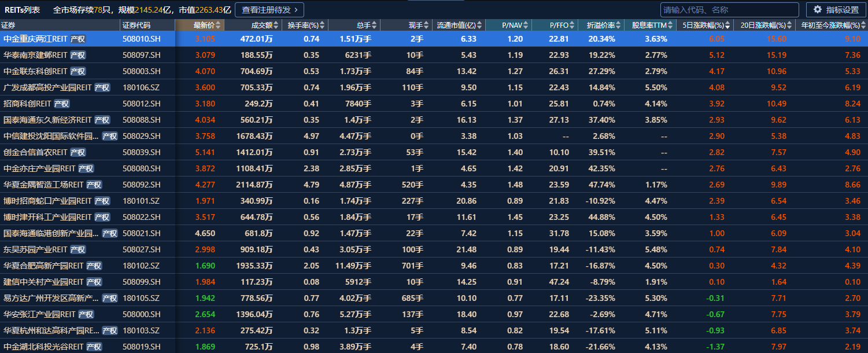Click the 产权 tag beside 东吴苏园产业REIT
The image size is (868, 353).
(x=78, y=249)
